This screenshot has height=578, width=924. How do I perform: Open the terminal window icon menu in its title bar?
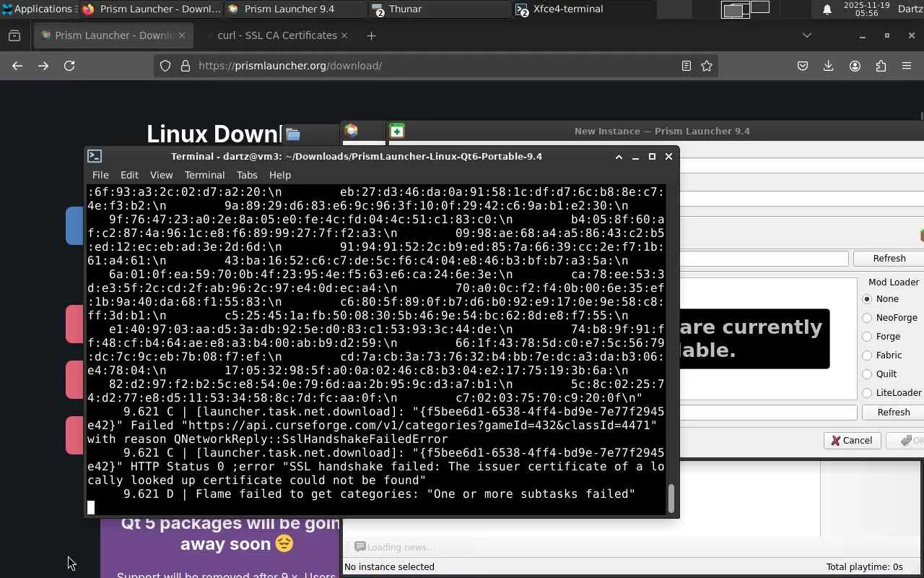coord(95,156)
